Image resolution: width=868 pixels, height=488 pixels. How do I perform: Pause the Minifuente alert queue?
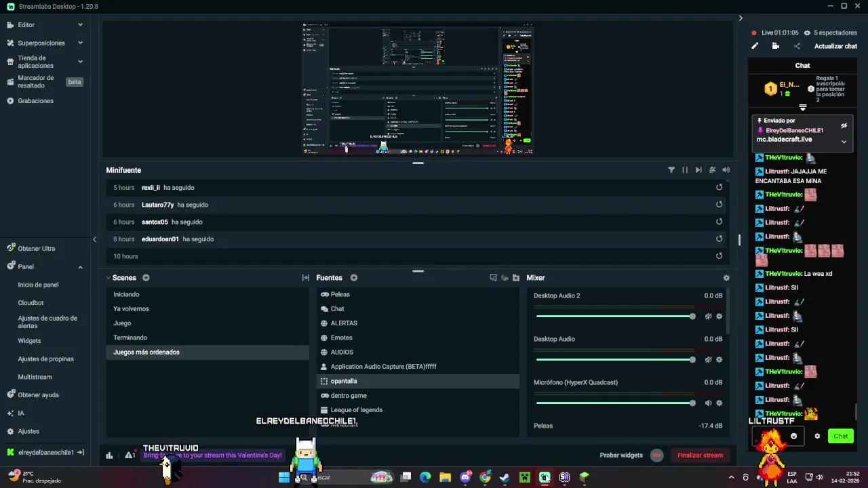[685, 170]
